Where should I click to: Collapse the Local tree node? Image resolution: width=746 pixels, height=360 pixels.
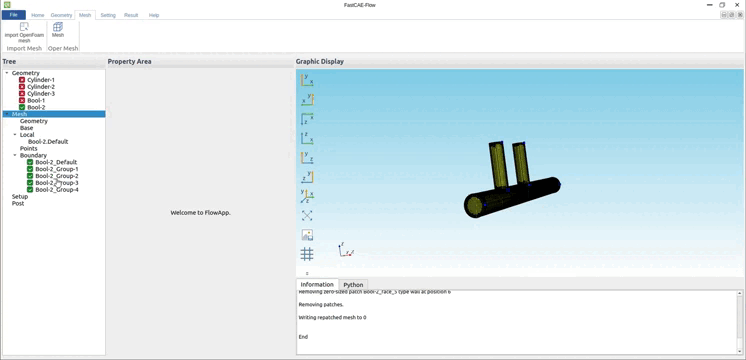pyautogui.click(x=15, y=135)
